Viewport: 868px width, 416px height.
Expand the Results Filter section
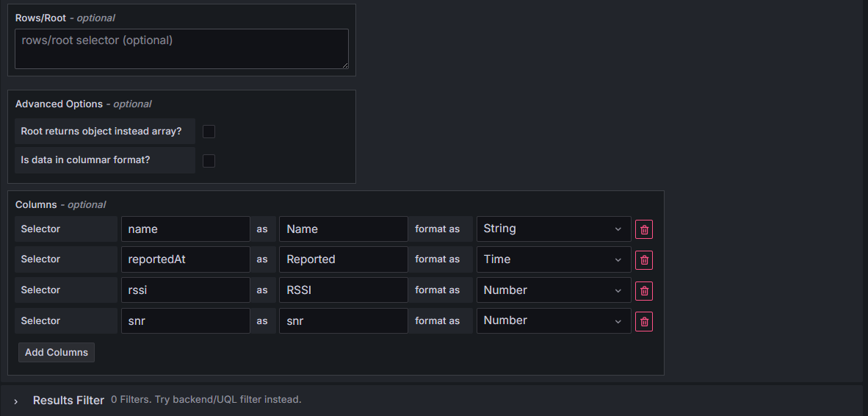tap(16, 401)
